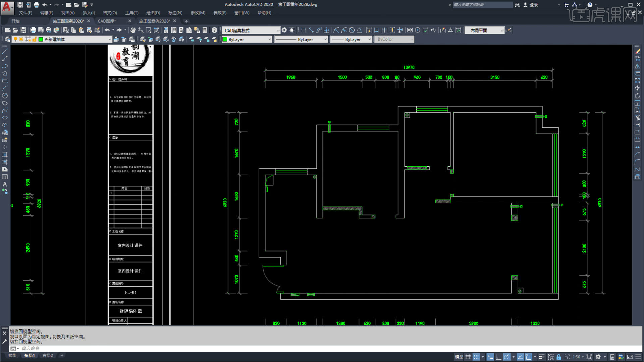Select the Circle draw tool
The height and width of the screenshot is (362, 644).
[x=5, y=96]
